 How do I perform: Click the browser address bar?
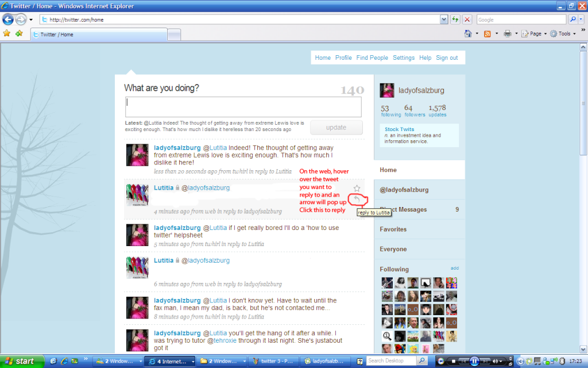[241, 20]
